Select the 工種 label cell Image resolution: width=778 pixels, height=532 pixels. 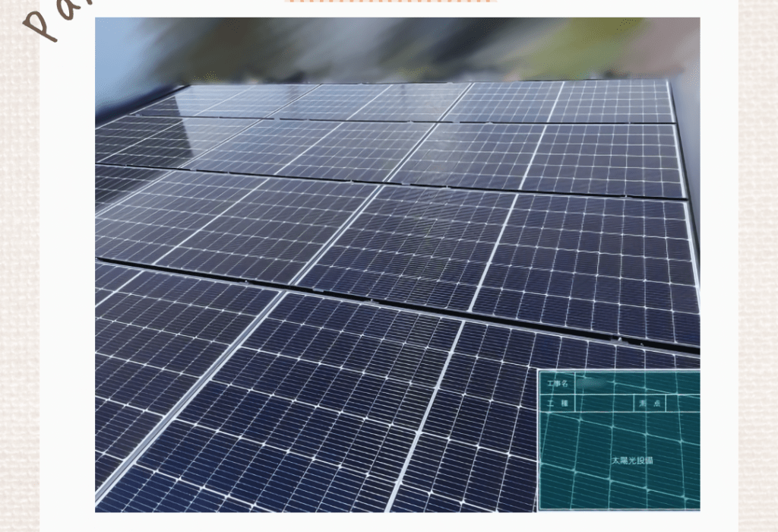pyautogui.click(x=557, y=404)
